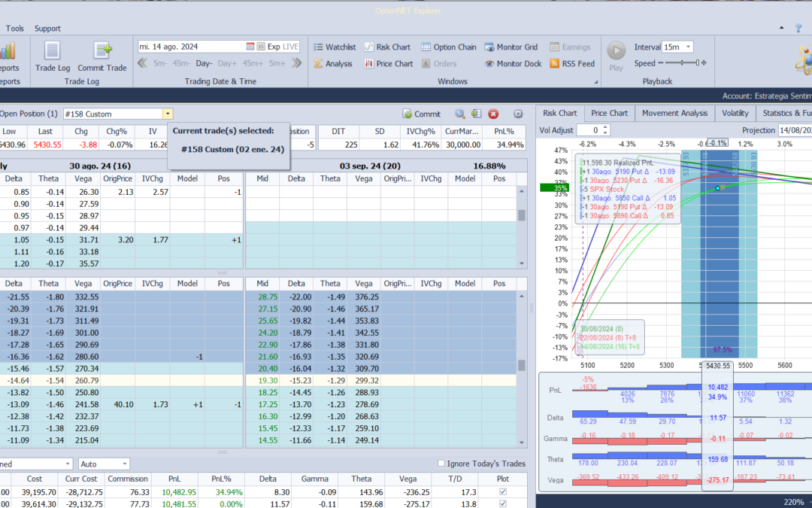Step forward one day with Day+
Viewport: 812px width, 508px height.
227,64
